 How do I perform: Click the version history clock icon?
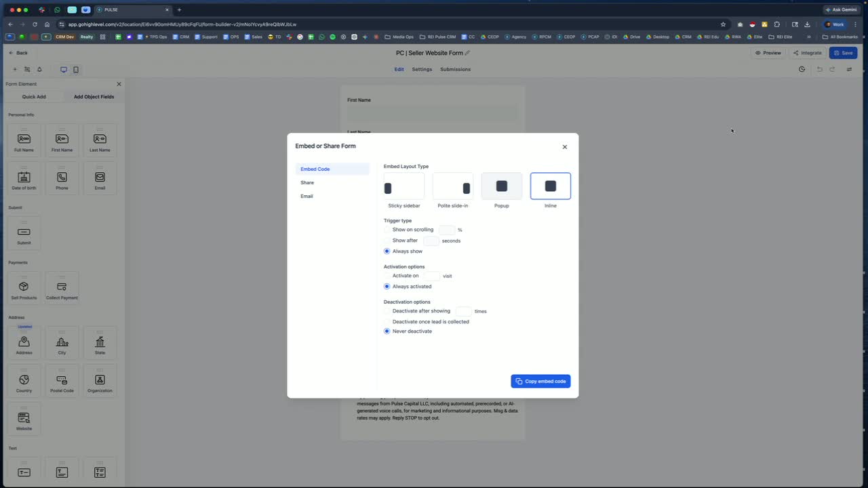point(802,69)
